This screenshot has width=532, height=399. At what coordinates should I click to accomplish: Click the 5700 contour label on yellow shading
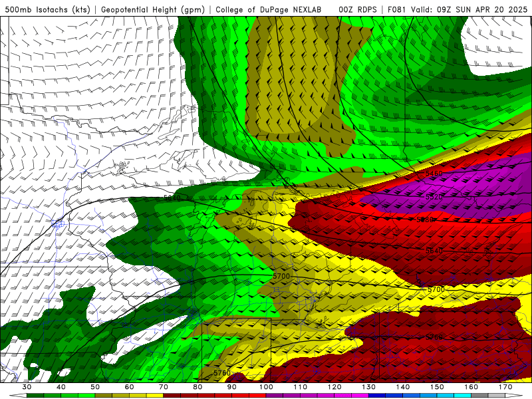(x=436, y=289)
